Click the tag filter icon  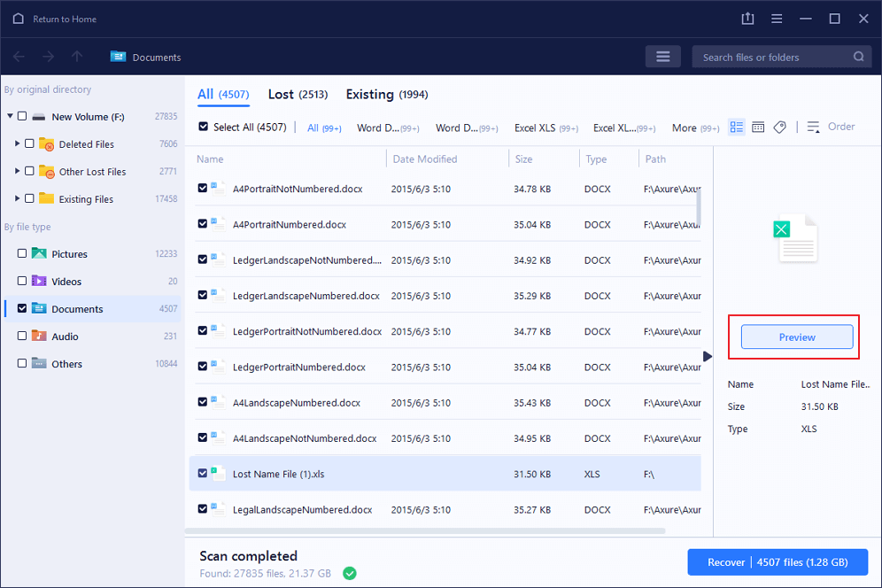tap(779, 128)
